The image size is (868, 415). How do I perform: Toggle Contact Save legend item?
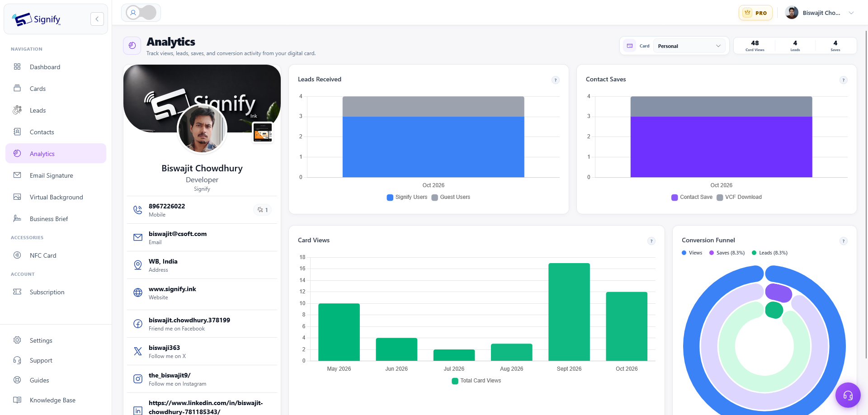pyautogui.click(x=692, y=197)
